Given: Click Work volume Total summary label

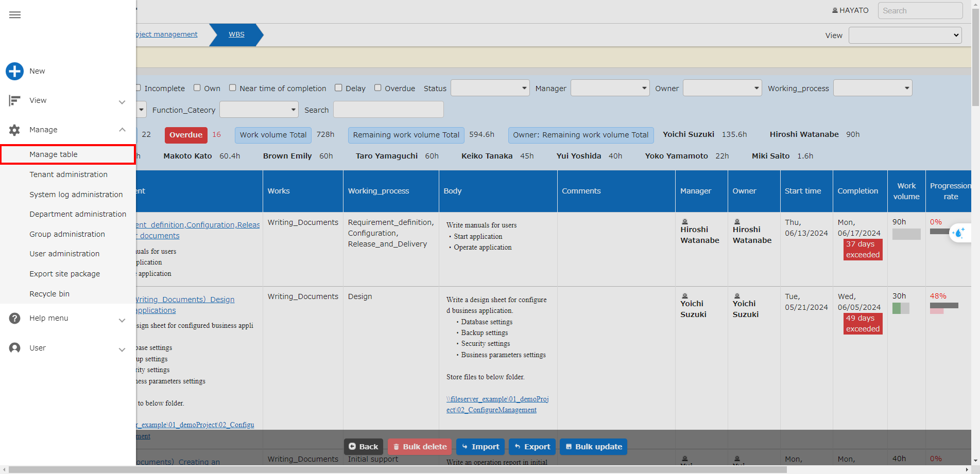Looking at the screenshot, I should pos(273,135).
